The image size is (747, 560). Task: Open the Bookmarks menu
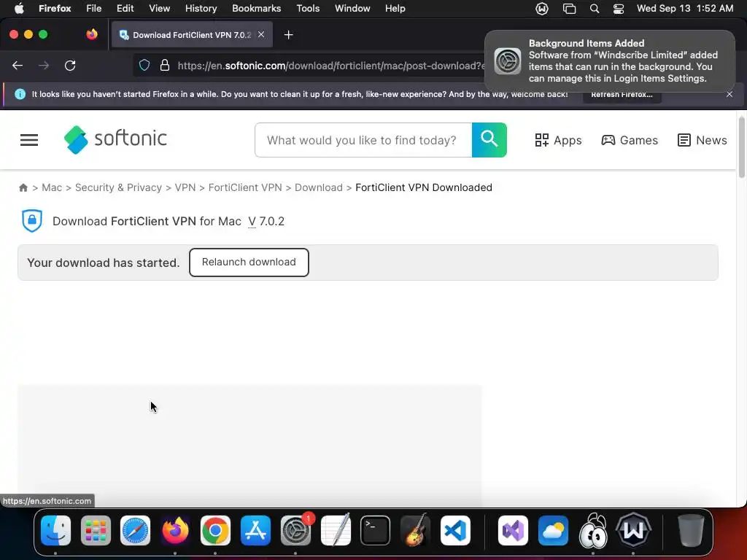click(256, 9)
